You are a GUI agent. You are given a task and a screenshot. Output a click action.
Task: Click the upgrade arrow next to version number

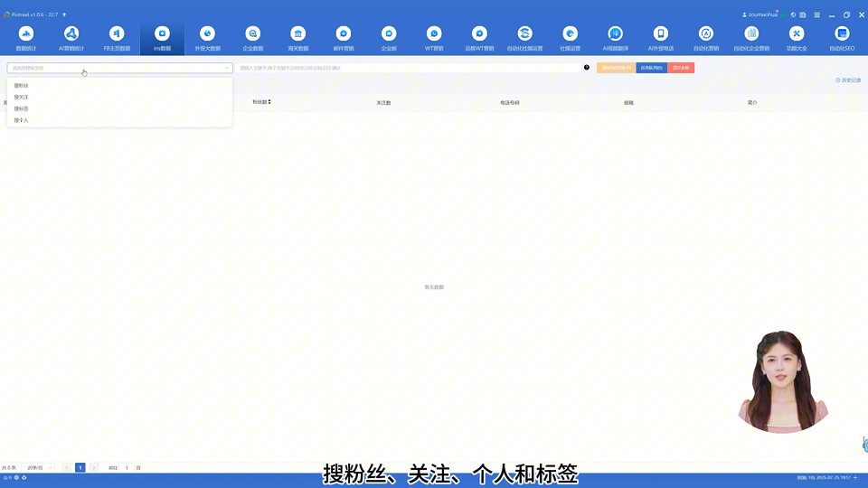pyautogui.click(x=64, y=14)
